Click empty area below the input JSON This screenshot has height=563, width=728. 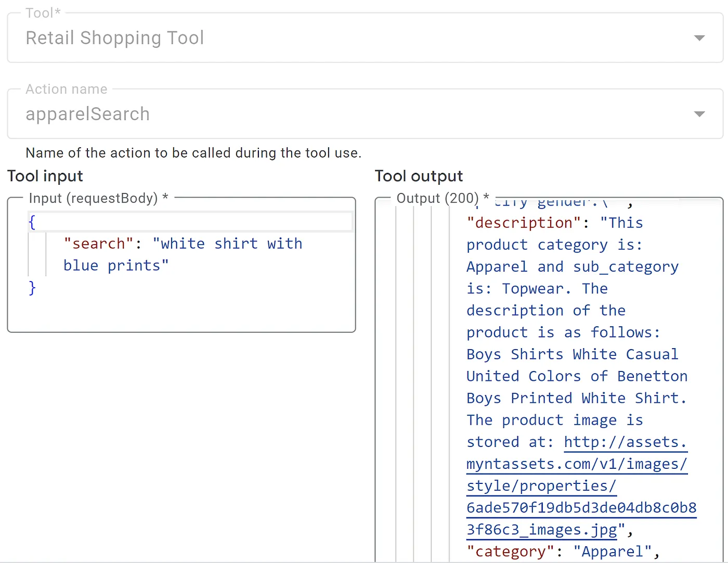(181, 312)
